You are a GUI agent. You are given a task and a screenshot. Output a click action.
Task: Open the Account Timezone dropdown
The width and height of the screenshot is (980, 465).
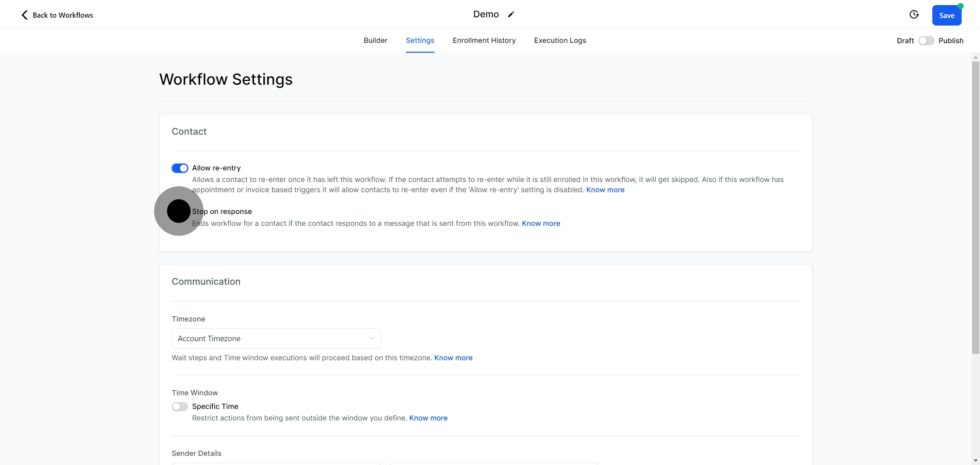(x=276, y=338)
